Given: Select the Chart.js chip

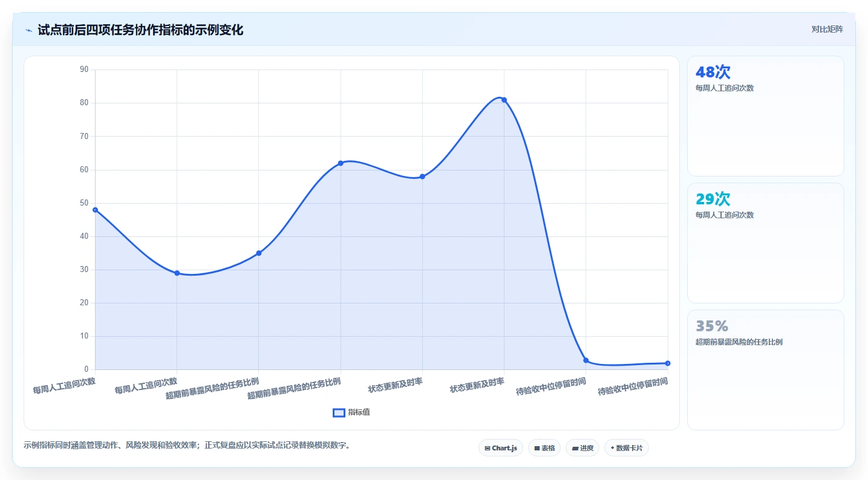Looking at the screenshot, I should tap(501, 448).
